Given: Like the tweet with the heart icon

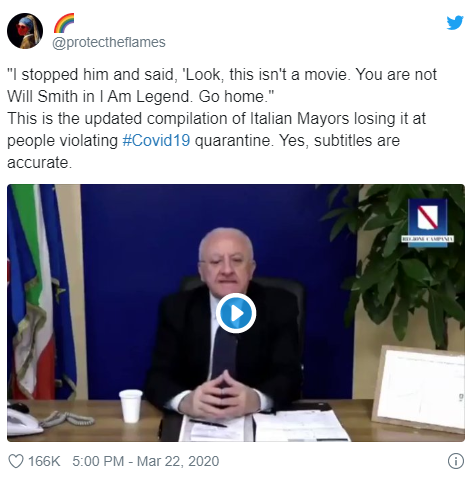Looking at the screenshot, I should tap(16, 461).
